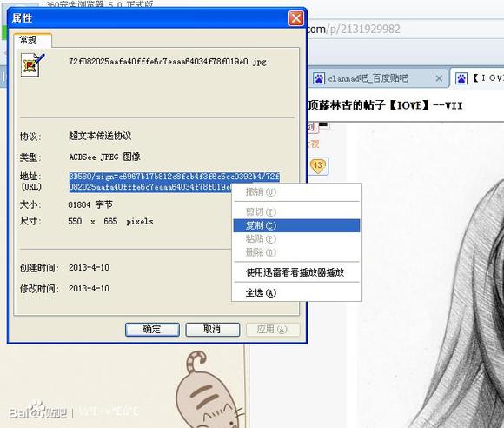Choose Select All (全选) in context menu
The width and height of the screenshot is (504, 428).
coord(296,293)
